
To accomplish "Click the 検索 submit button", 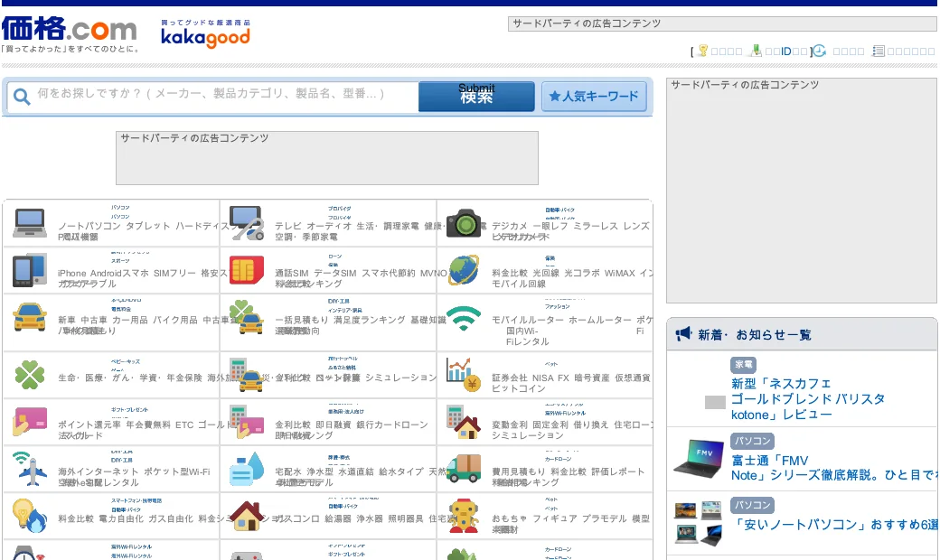I will pos(476,97).
